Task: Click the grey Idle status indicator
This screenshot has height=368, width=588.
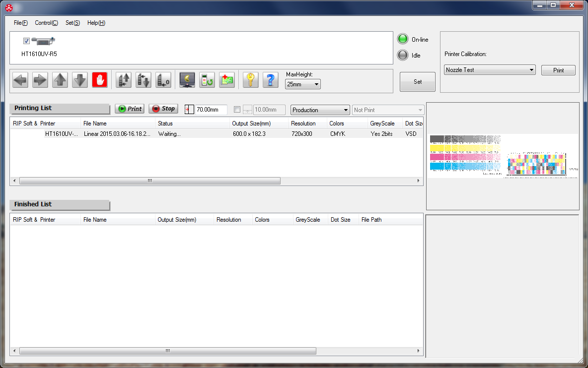Action: tap(403, 55)
